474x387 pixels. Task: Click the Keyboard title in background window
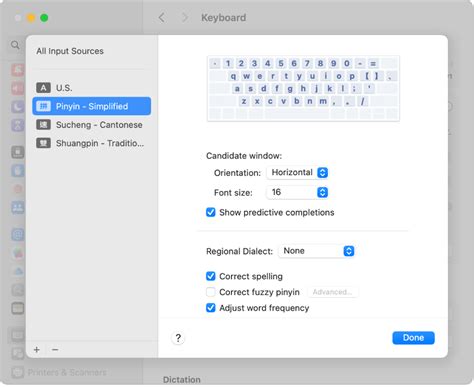tap(224, 18)
